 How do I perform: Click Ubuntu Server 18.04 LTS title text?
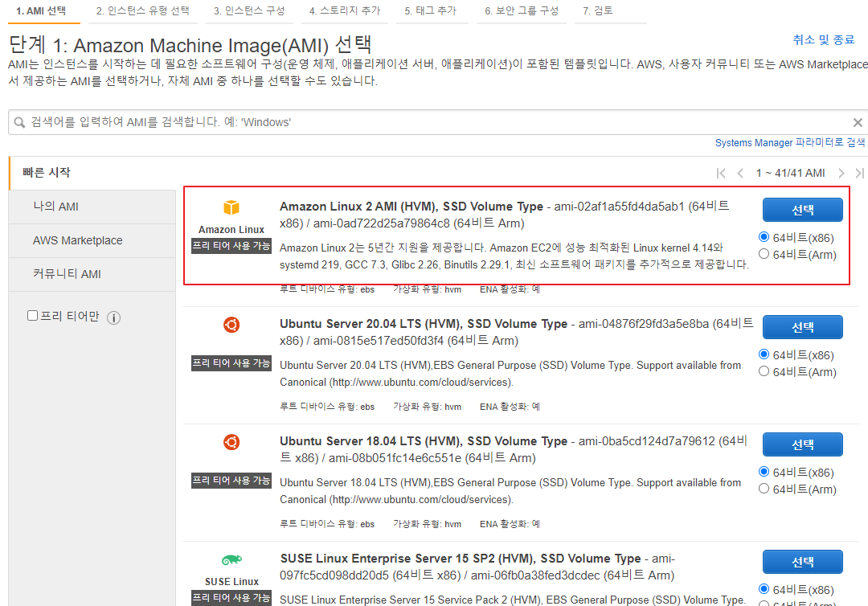click(424, 441)
